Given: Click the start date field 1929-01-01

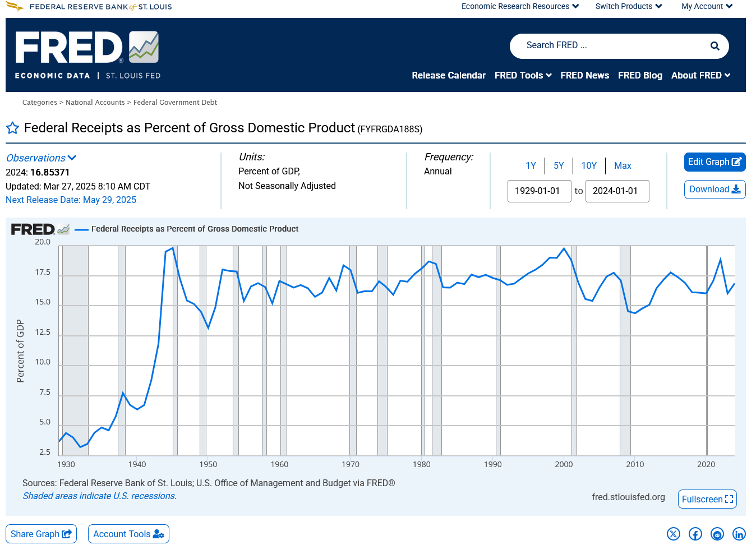Looking at the screenshot, I should [x=539, y=191].
